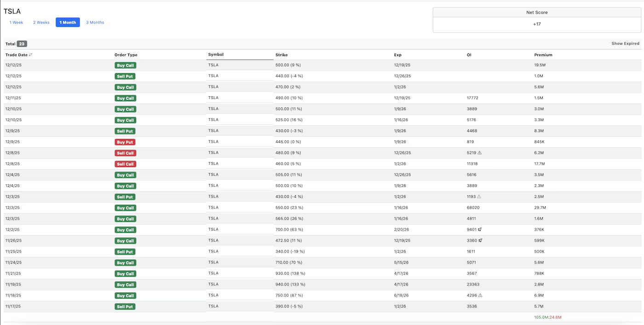Click the warning icon beside OI 4296

click(x=480, y=296)
